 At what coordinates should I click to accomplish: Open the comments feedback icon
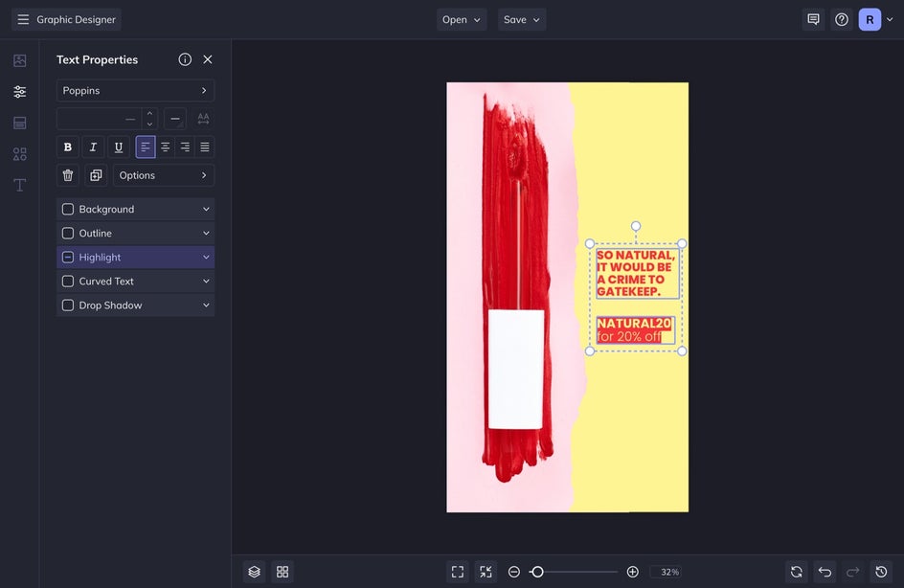pyautogui.click(x=813, y=19)
